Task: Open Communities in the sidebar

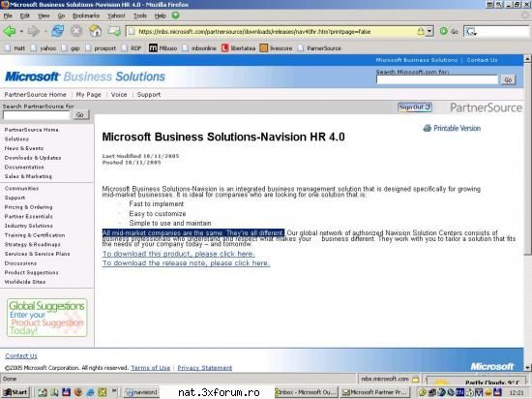Action: tap(21, 189)
